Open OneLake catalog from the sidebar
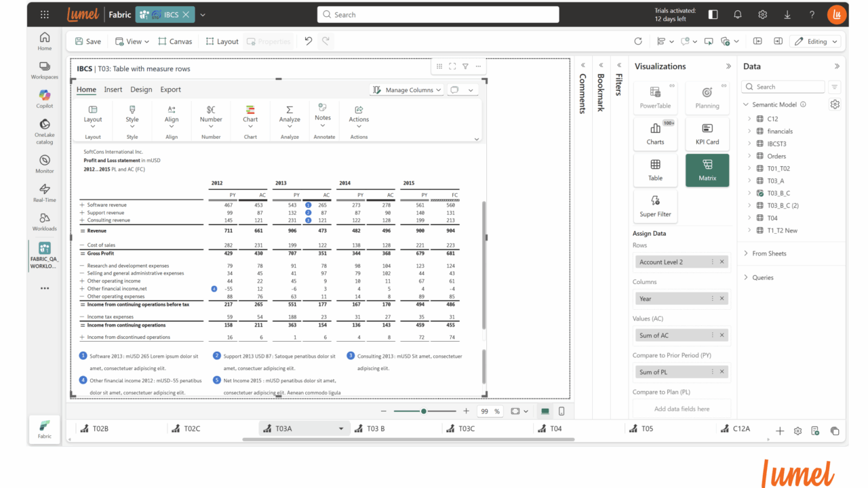The image size is (868, 488). tap(44, 125)
